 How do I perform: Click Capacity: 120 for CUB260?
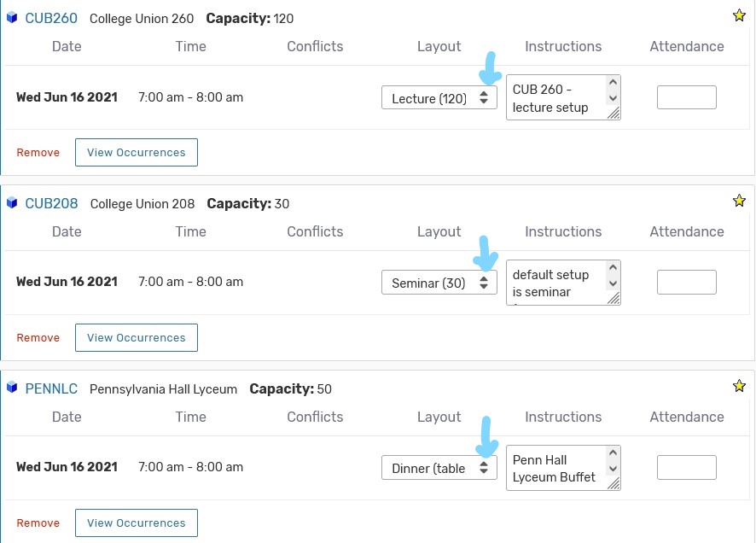(x=250, y=19)
